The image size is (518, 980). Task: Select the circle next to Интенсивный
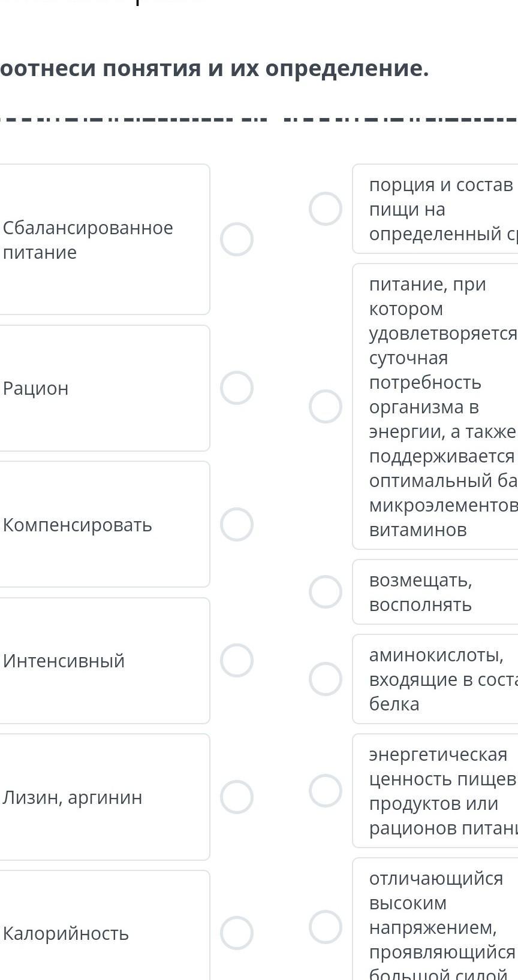tap(237, 661)
